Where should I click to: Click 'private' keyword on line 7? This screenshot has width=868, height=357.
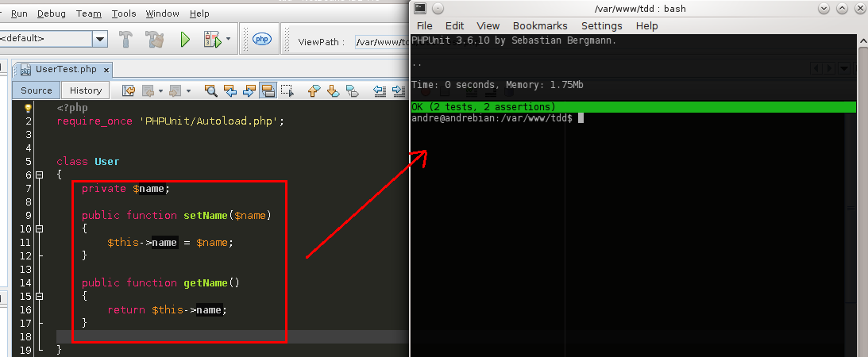104,189
